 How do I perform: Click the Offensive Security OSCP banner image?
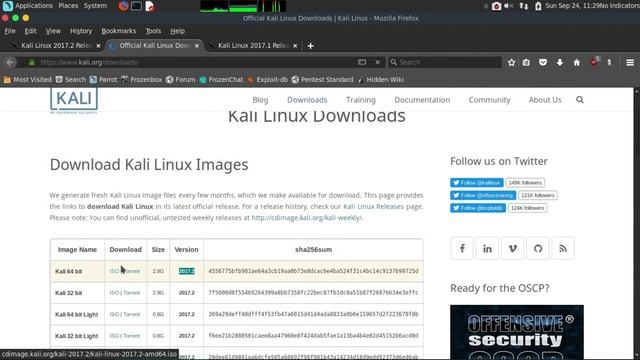pyautogui.click(x=517, y=332)
